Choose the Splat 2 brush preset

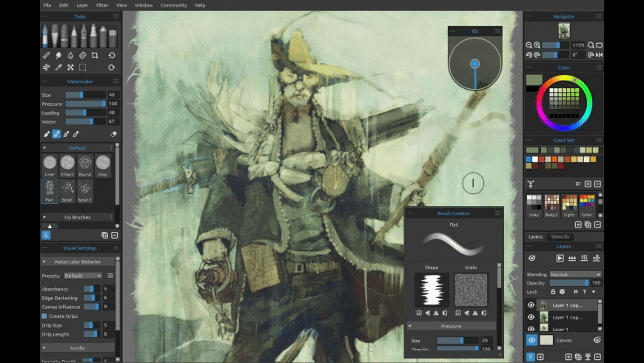(x=85, y=191)
